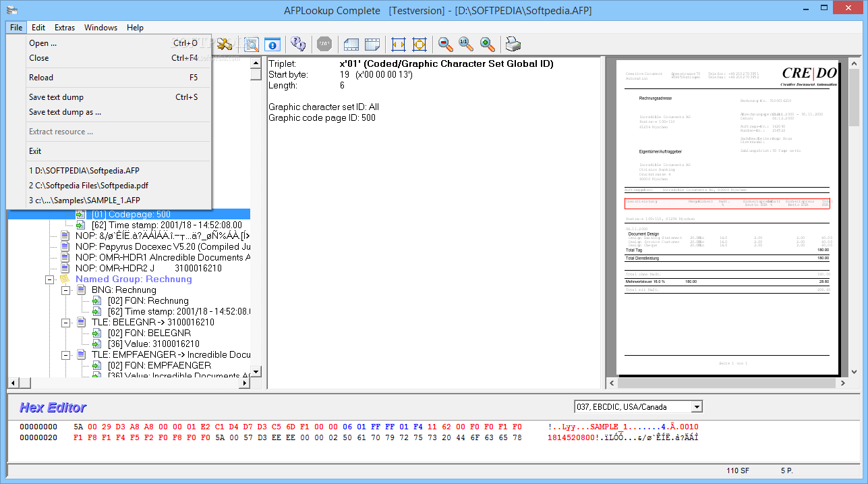Click the grey stop sign icon

tap(324, 45)
